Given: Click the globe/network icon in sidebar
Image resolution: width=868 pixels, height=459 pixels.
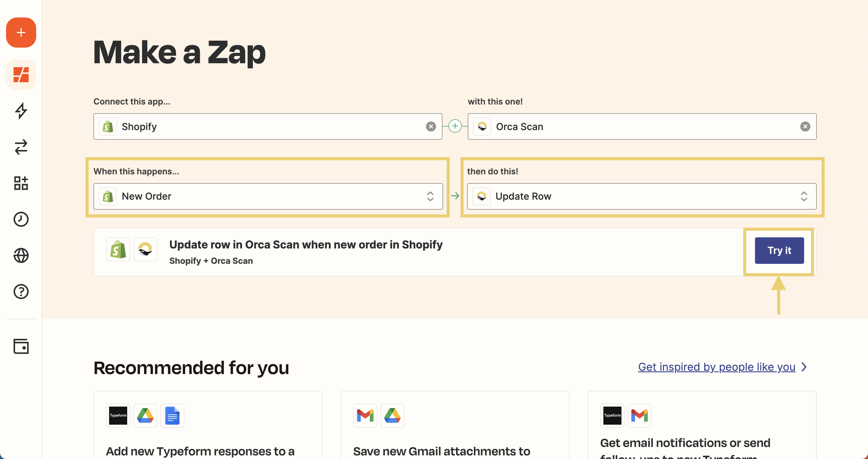Looking at the screenshot, I should point(21,255).
